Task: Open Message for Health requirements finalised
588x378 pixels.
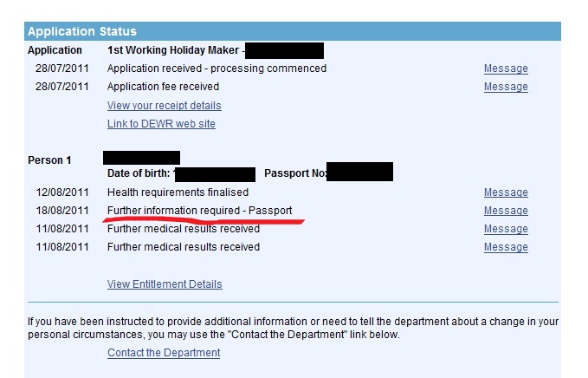Action: tap(506, 192)
